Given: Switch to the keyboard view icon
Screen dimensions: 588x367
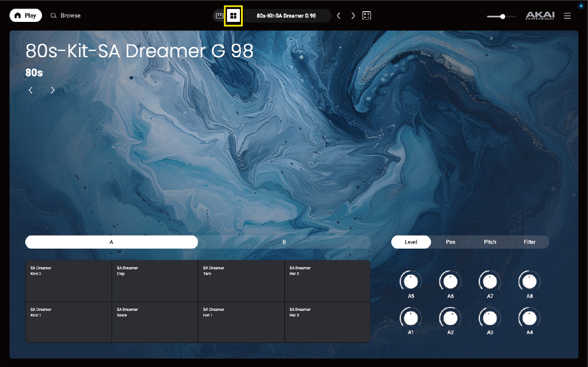Looking at the screenshot, I should coord(219,16).
